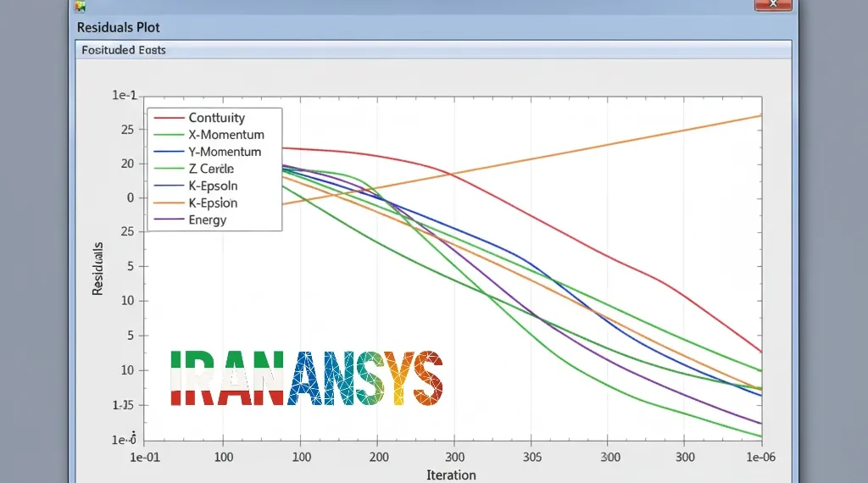Select the Fositucled Easts panel header
This screenshot has height=483, width=868.
[433, 50]
